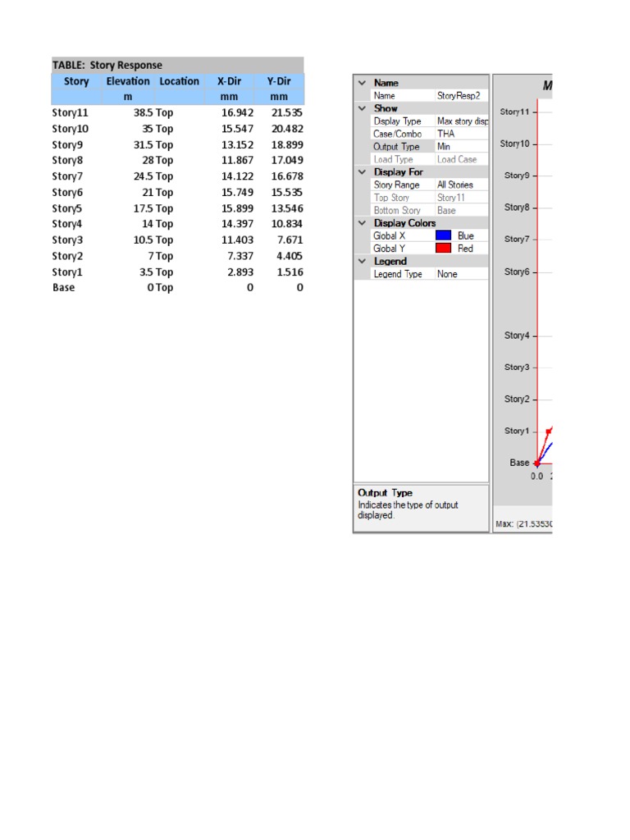630x840 pixels.
Task: Edit the StoryResp2 name field
Action: pos(461,95)
